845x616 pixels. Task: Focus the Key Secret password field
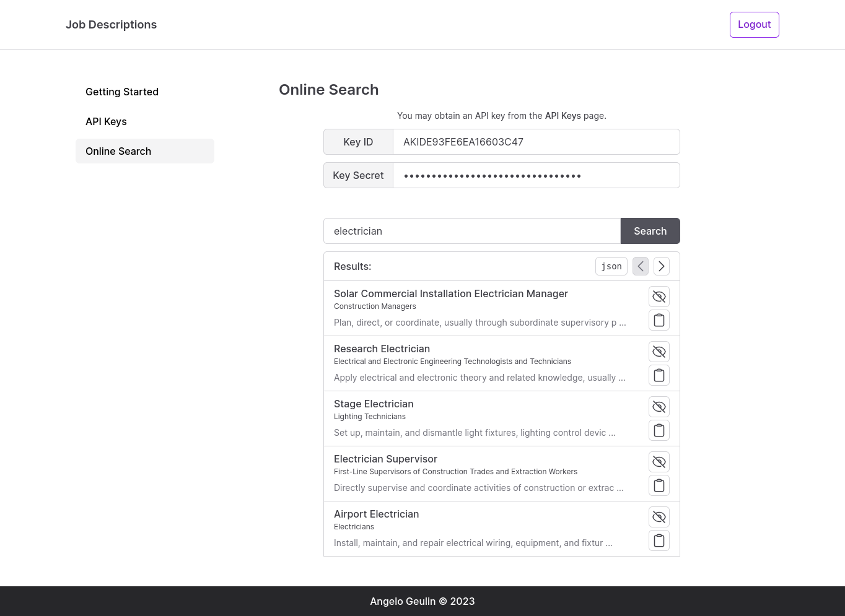(x=536, y=175)
